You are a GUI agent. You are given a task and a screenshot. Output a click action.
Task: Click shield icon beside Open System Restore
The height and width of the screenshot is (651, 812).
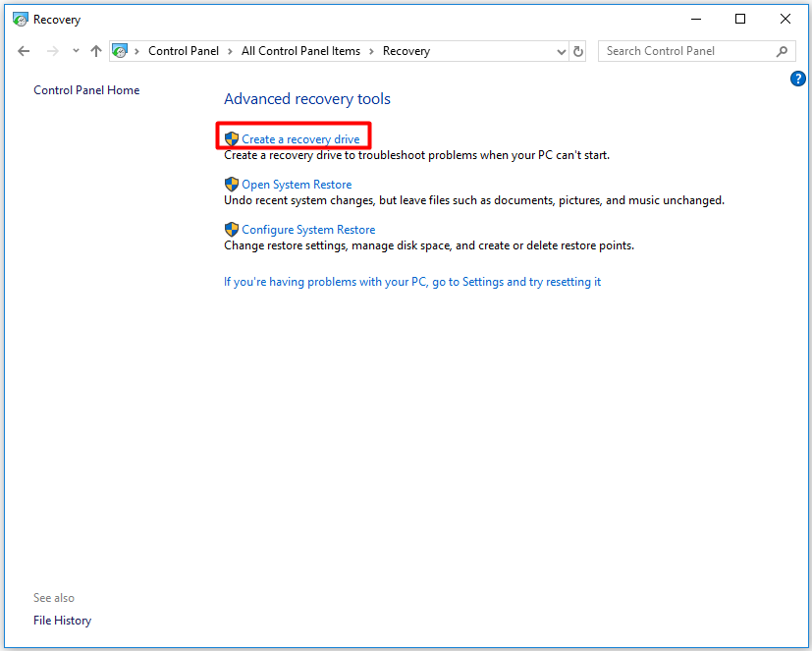coord(232,185)
